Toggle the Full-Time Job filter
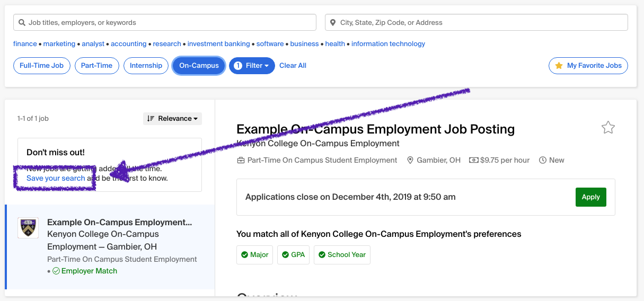 tap(41, 66)
